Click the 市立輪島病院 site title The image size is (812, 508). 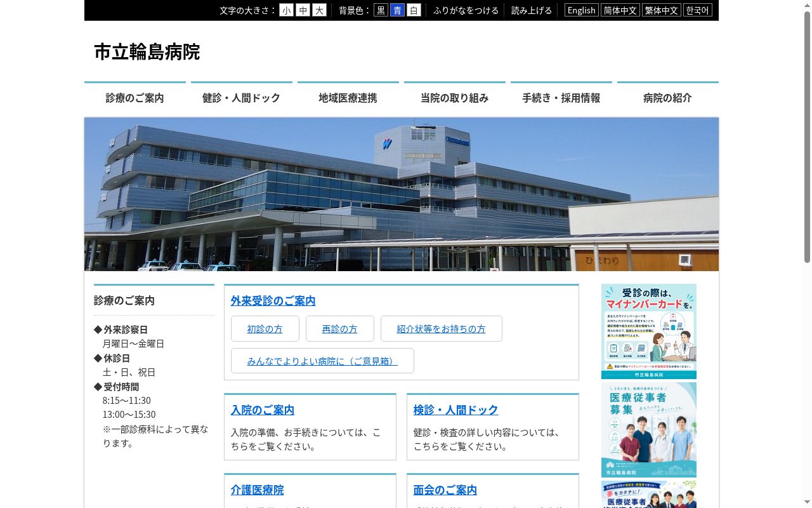click(147, 51)
